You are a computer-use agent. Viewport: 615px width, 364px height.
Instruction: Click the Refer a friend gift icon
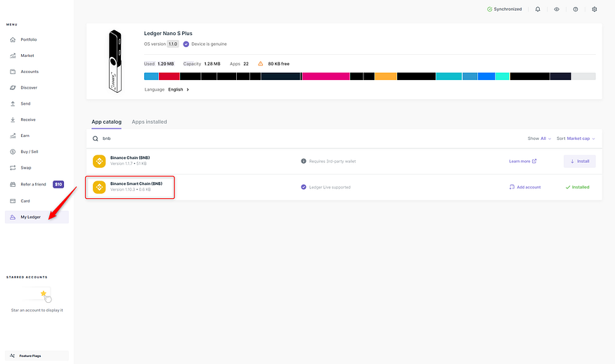[13, 184]
